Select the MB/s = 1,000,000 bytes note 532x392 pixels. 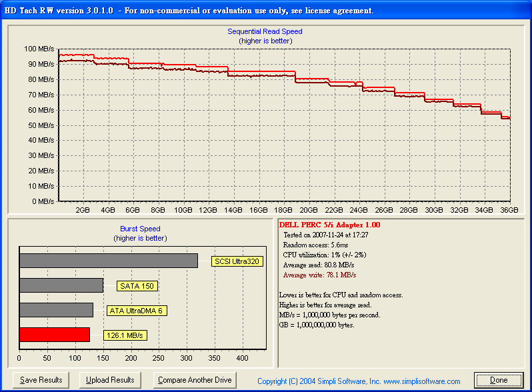(x=329, y=315)
